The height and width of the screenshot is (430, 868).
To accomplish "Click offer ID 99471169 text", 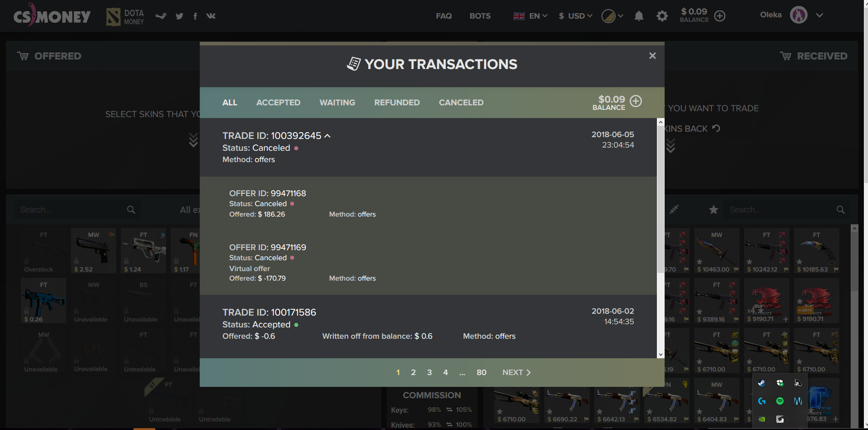I will click(267, 247).
